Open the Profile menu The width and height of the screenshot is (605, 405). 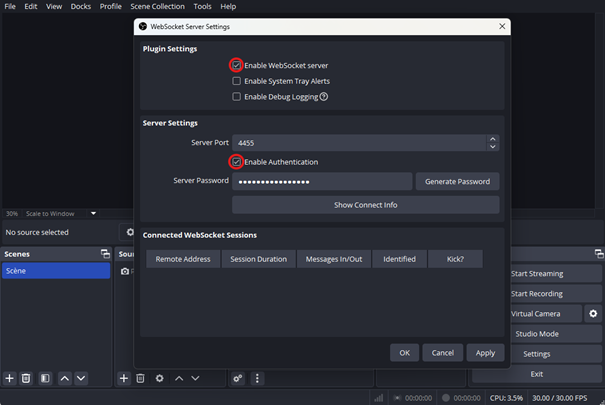pos(111,7)
